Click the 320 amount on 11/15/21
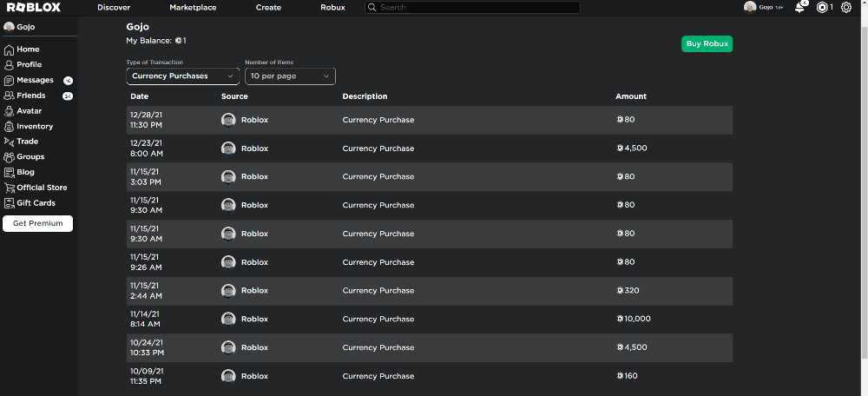The width and height of the screenshot is (868, 396). (632, 291)
